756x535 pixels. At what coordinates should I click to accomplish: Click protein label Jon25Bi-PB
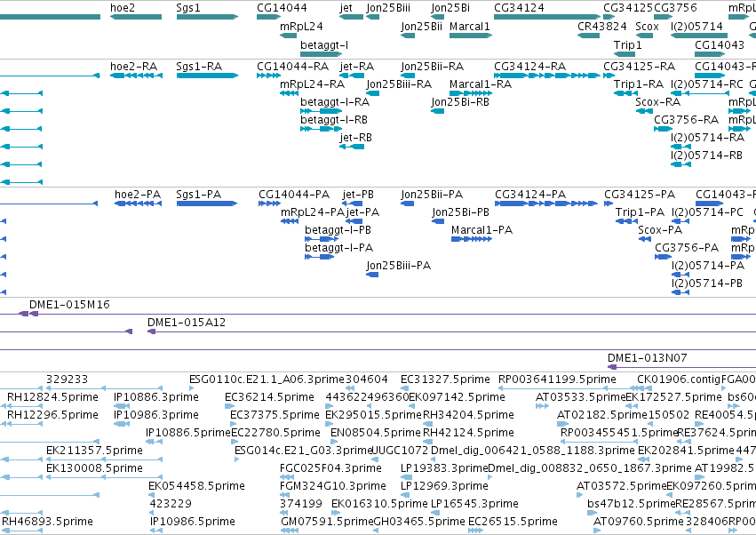click(x=460, y=212)
